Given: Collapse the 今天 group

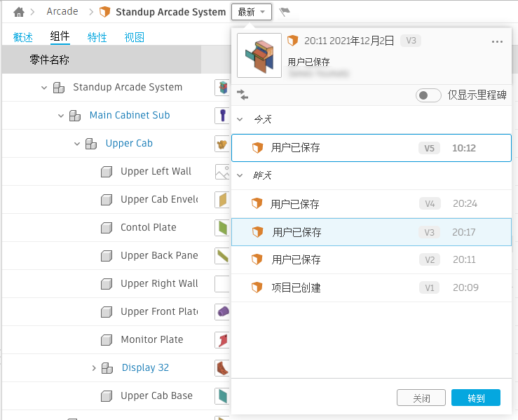Looking at the screenshot, I should [240, 119].
